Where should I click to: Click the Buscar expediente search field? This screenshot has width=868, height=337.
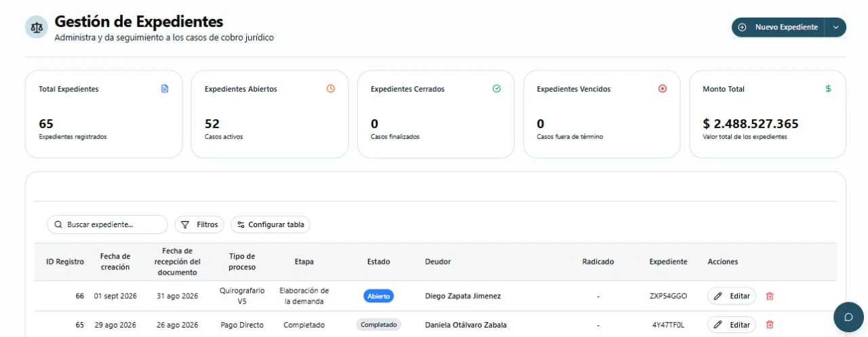[x=107, y=224]
